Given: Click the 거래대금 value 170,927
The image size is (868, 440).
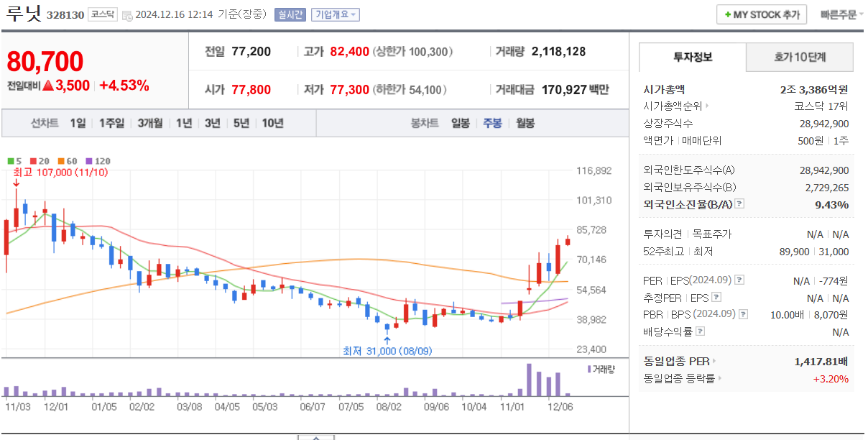Looking at the screenshot, I should pos(563,90).
